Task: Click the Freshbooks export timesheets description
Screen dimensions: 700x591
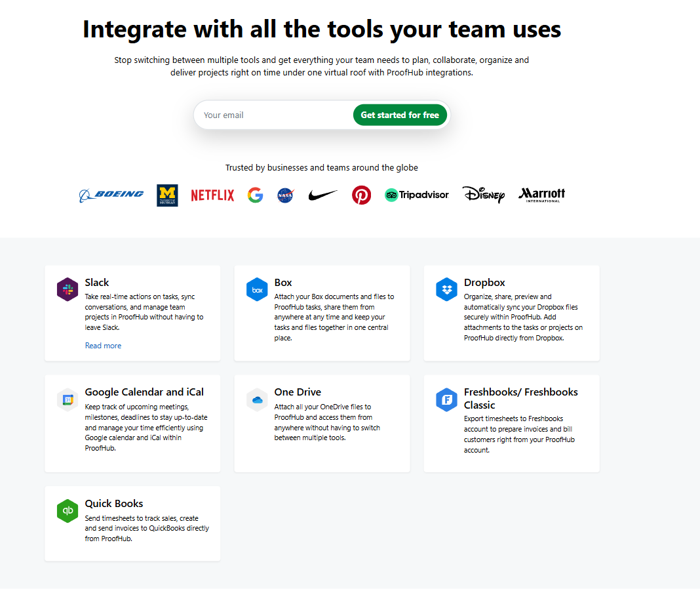Action: pyautogui.click(x=519, y=434)
